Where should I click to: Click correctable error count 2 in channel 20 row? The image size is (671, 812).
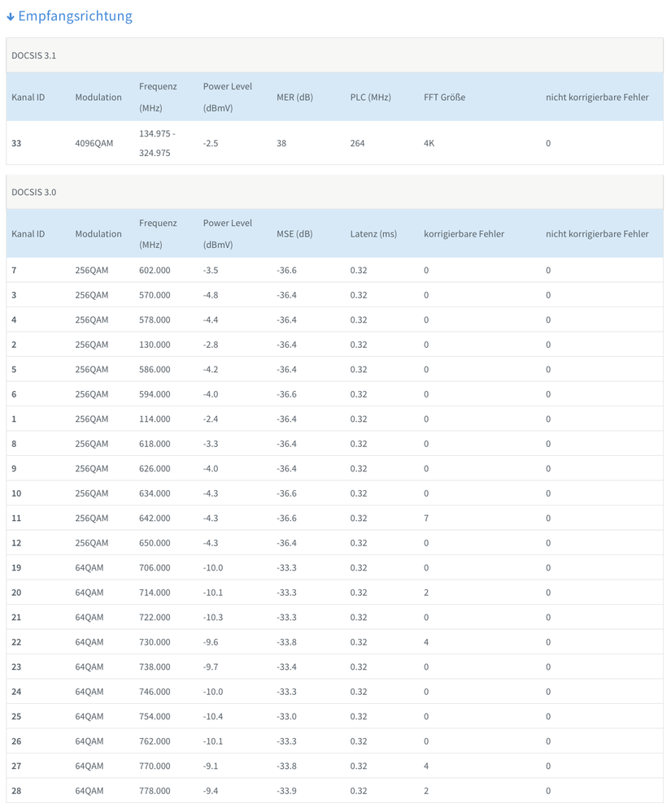(426, 593)
